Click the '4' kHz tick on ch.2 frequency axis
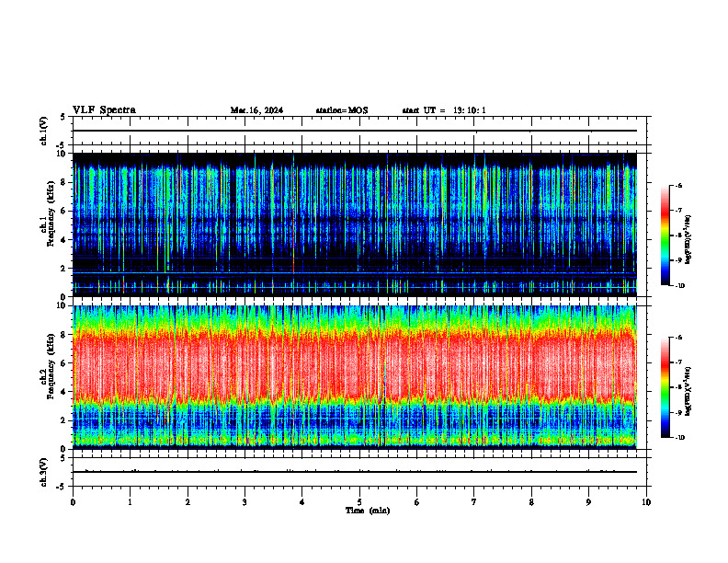The height and width of the screenshot is (563, 728). coord(64,392)
